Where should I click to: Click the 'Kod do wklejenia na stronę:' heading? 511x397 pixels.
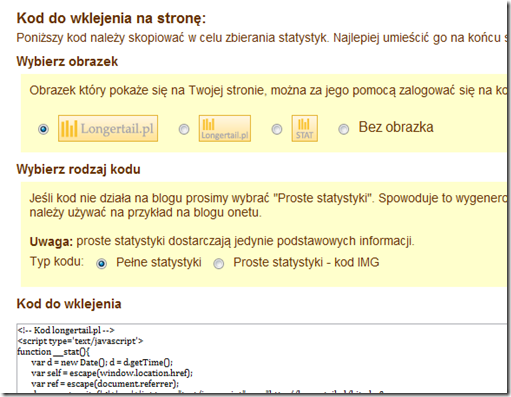click(x=111, y=18)
